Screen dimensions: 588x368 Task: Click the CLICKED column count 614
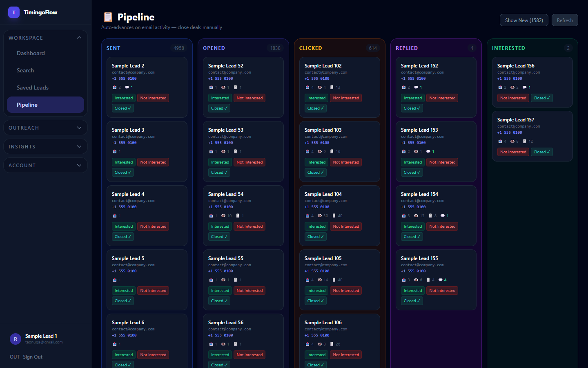tap(373, 48)
